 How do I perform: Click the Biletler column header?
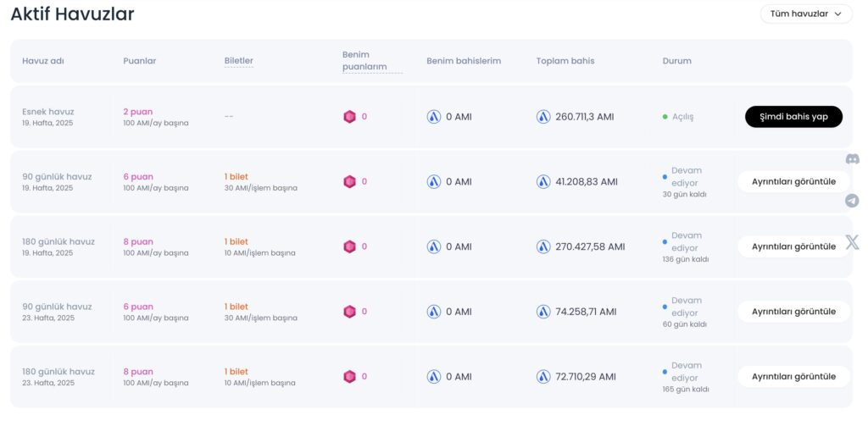point(238,61)
